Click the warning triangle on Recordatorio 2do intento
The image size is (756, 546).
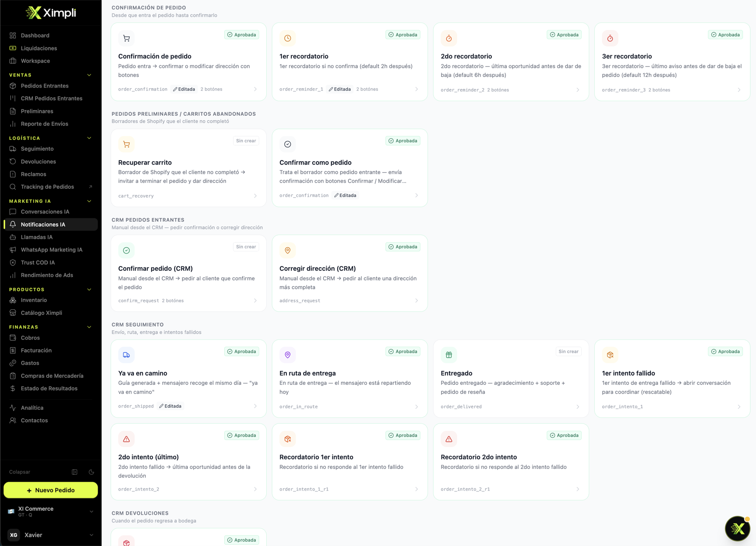tap(449, 439)
